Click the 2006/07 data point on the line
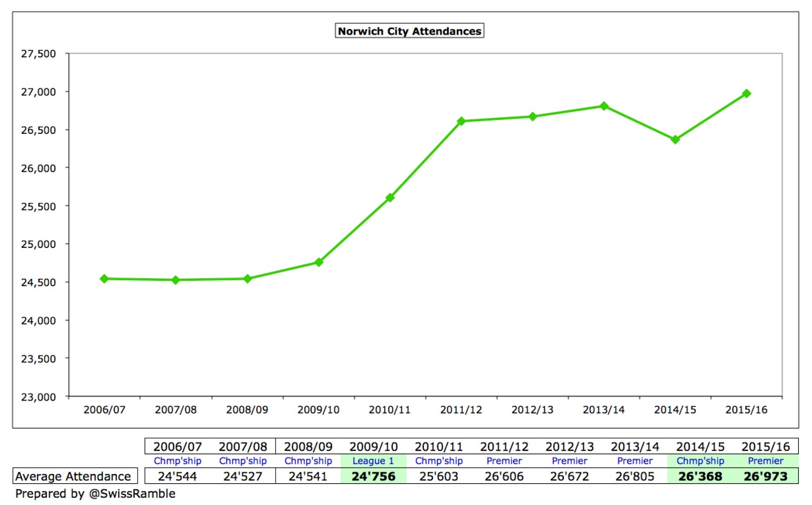 coord(104,278)
